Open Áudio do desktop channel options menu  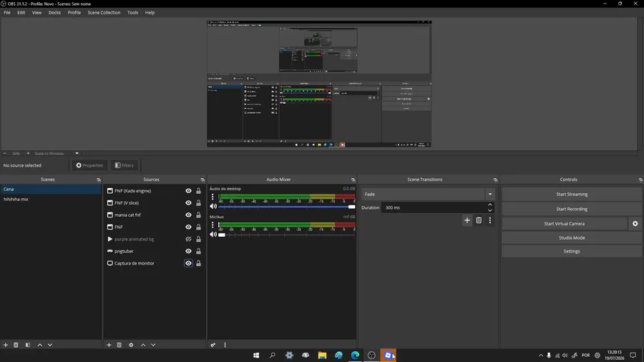tap(213, 197)
